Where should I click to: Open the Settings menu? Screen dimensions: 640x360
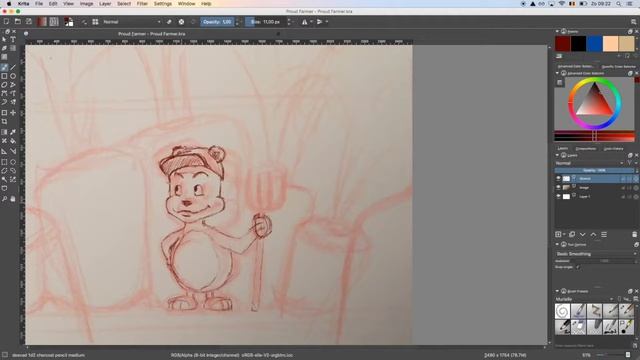coord(162,4)
